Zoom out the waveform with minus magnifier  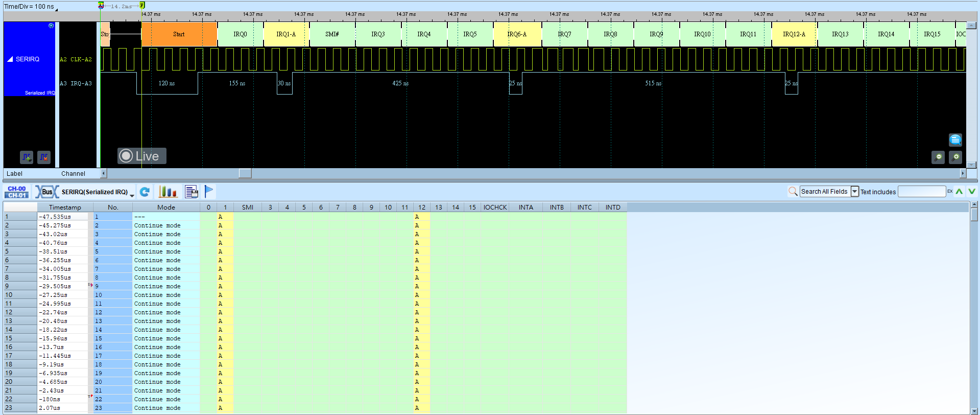tap(938, 157)
